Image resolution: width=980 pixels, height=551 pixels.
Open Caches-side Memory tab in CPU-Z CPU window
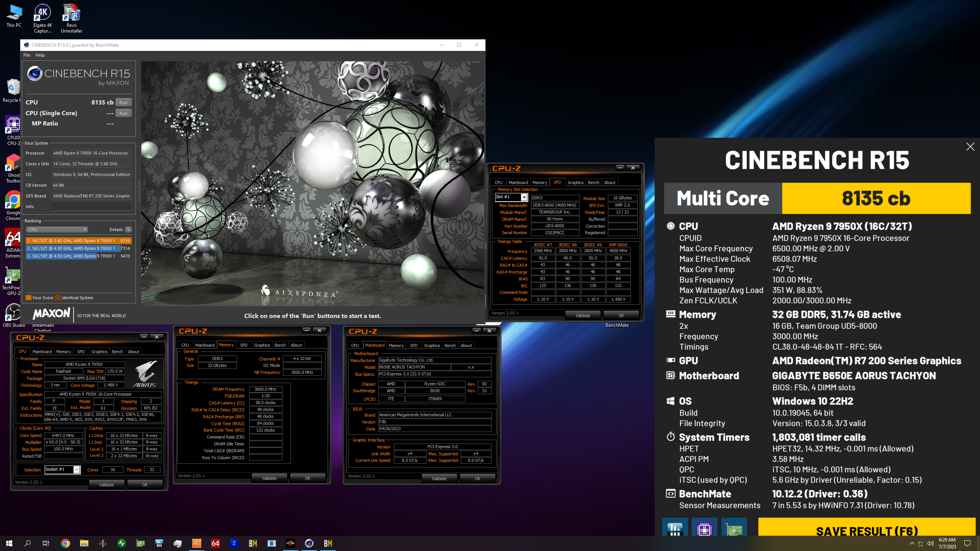(64, 351)
